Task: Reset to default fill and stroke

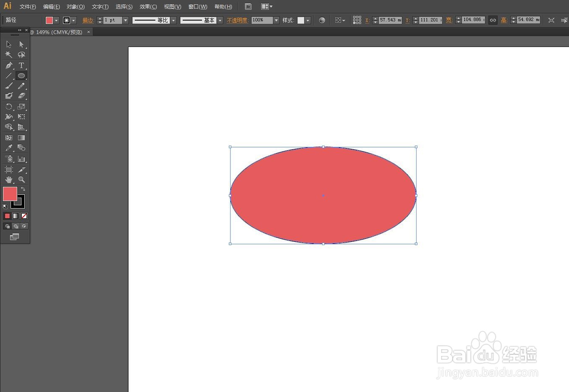Action: [5, 206]
